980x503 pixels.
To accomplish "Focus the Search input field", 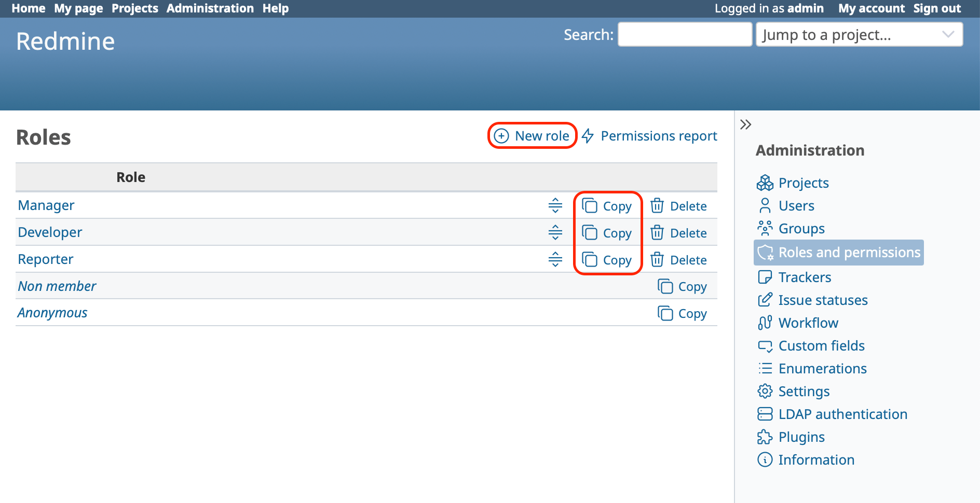I will click(x=684, y=35).
